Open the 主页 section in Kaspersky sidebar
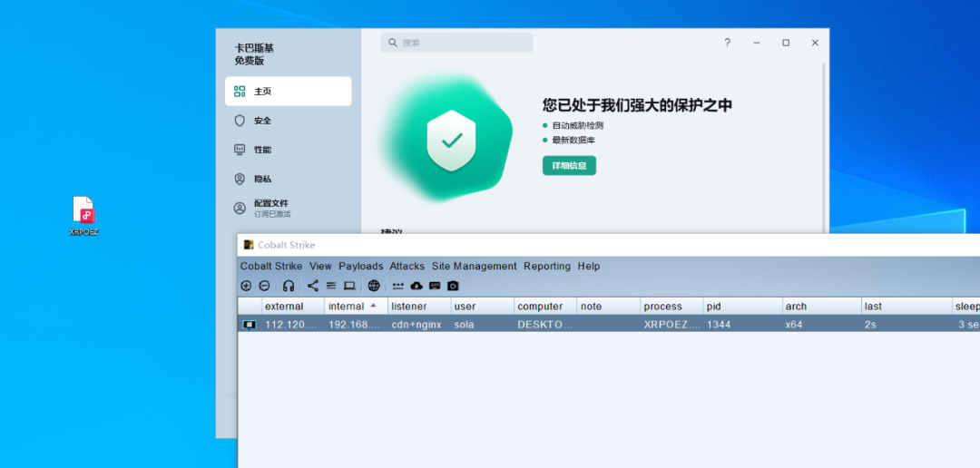The width and height of the screenshot is (980, 468). coord(289,92)
